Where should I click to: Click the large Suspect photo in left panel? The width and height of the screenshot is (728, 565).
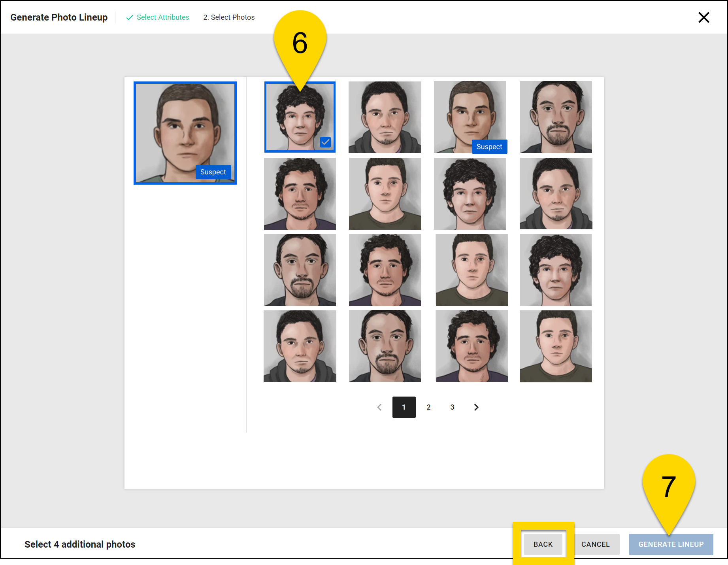(x=185, y=133)
